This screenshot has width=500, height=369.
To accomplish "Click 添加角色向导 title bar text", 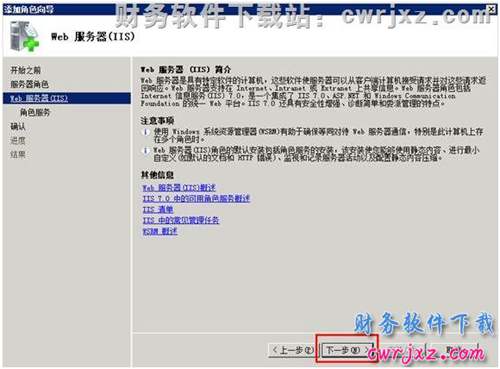I will (x=29, y=9).
